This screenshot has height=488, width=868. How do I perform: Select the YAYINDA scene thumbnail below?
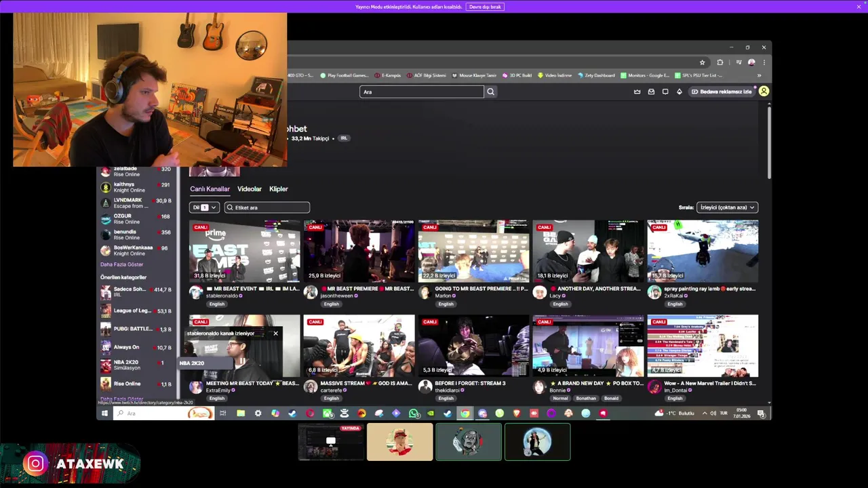click(331, 442)
